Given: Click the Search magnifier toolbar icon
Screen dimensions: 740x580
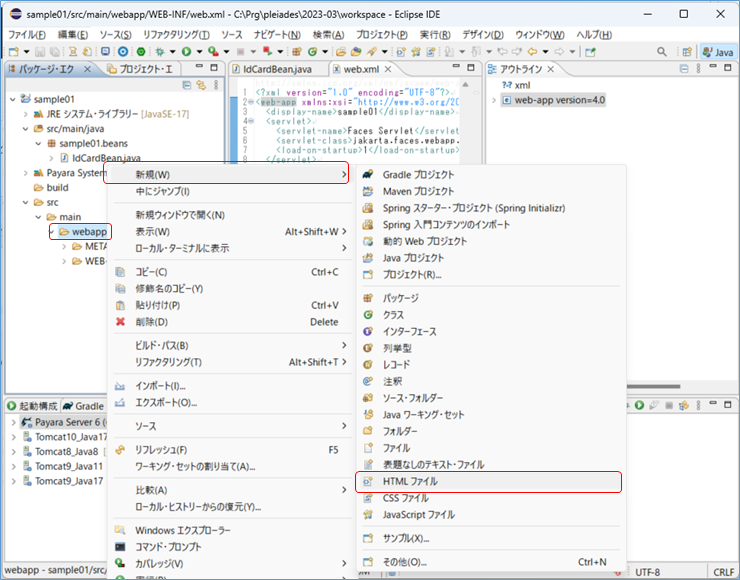Looking at the screenshot, I should pos(662,51).
